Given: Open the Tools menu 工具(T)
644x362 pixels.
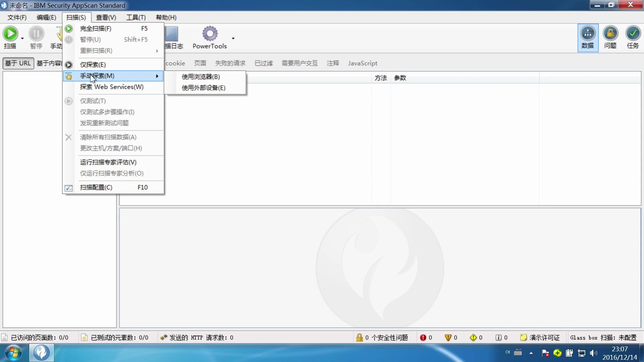Looking at the screenshot, I should click(136, 17).
